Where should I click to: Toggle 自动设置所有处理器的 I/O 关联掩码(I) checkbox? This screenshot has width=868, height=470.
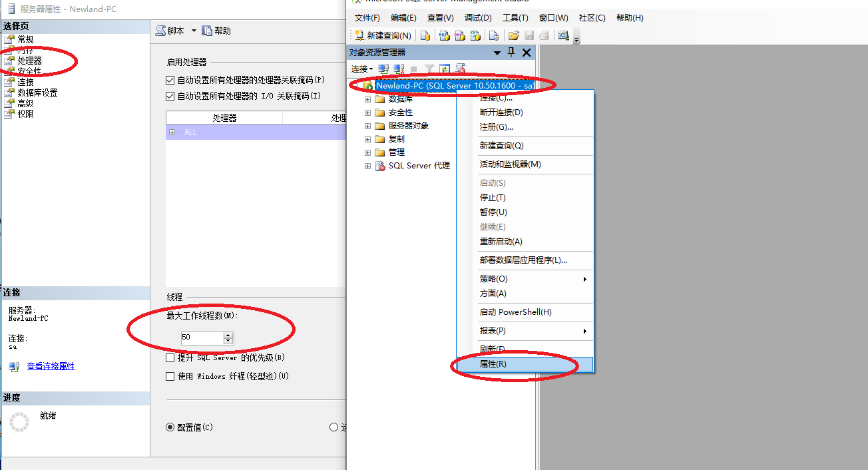pyautogui.click(x=170, y=96)
